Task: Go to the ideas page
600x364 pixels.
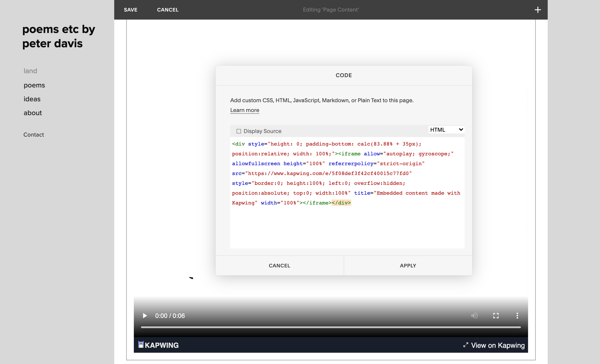Action: coord(32,99)
